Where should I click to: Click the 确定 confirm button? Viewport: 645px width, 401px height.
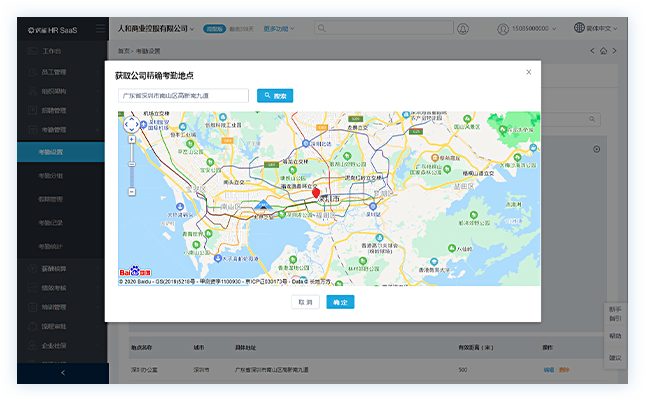coord(340,302)
